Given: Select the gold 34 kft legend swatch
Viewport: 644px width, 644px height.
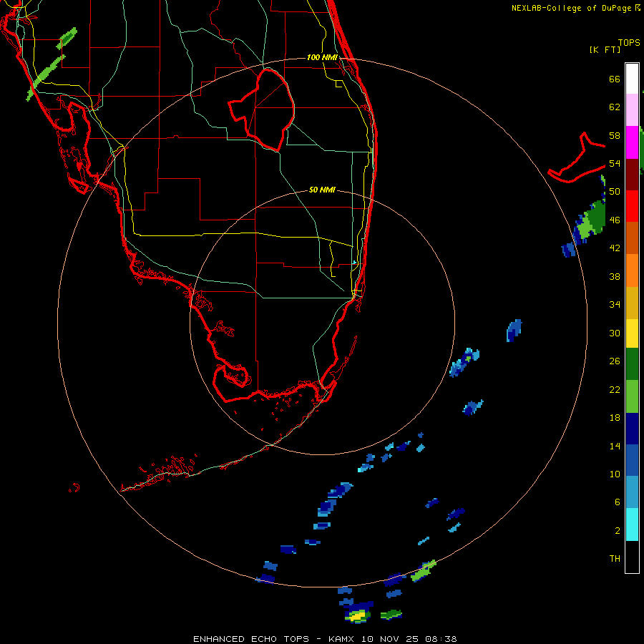Looking at the screenshot, I should click(x=632, y=303).
